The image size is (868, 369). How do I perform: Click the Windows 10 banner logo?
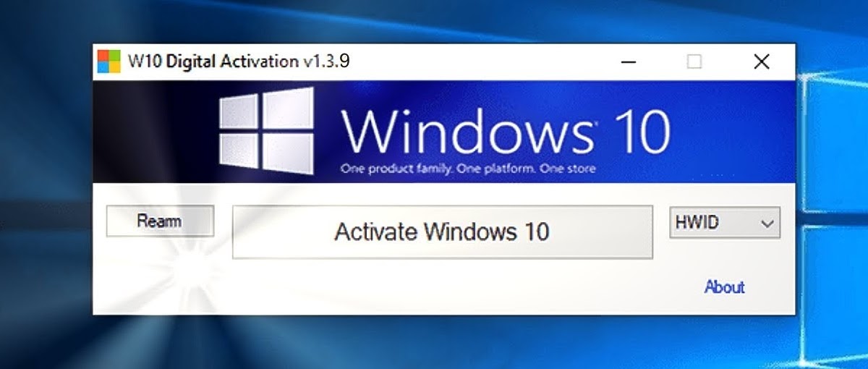pos(266,131)
